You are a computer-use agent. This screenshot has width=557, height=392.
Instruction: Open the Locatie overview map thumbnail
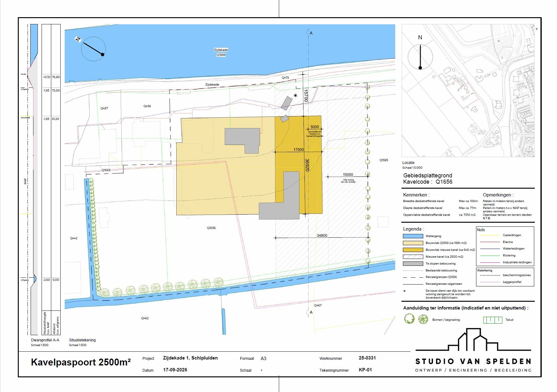[x=468, y=91]
